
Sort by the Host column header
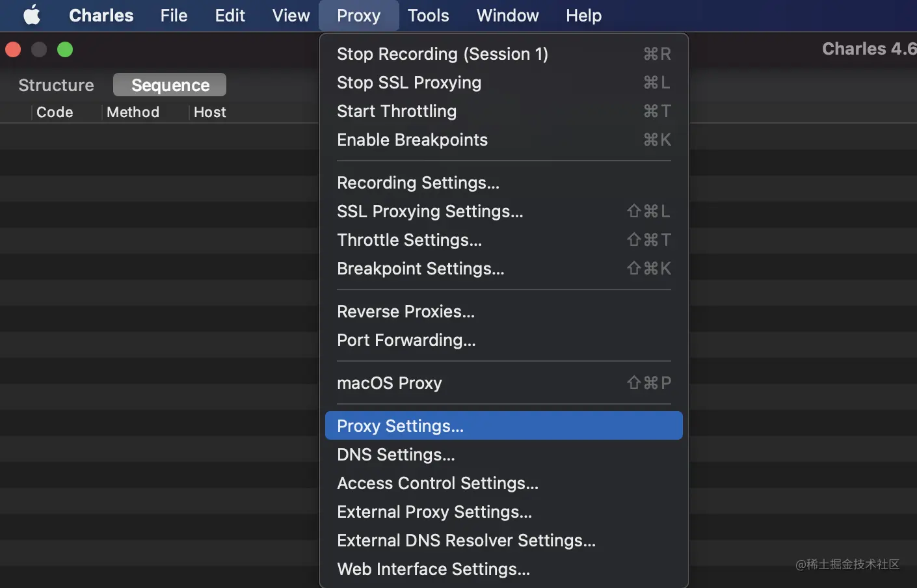click(x=210, y=113)
